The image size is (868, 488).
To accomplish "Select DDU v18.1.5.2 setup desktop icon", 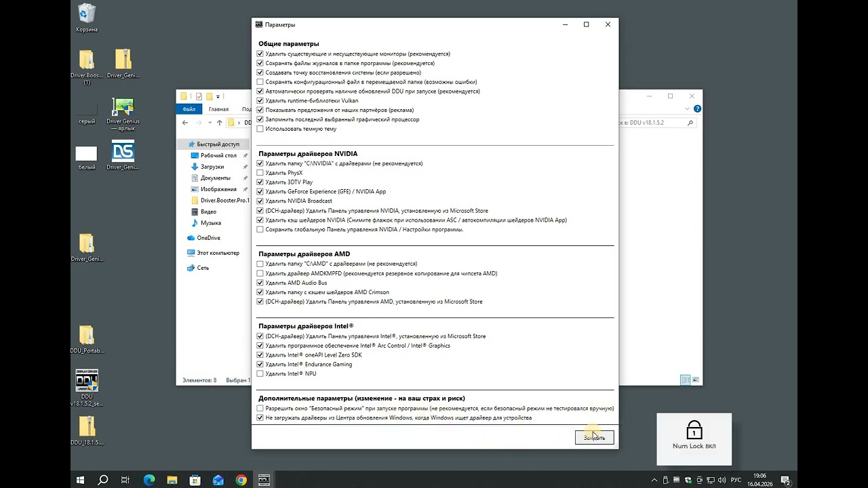I will click(x=87, y=388).
